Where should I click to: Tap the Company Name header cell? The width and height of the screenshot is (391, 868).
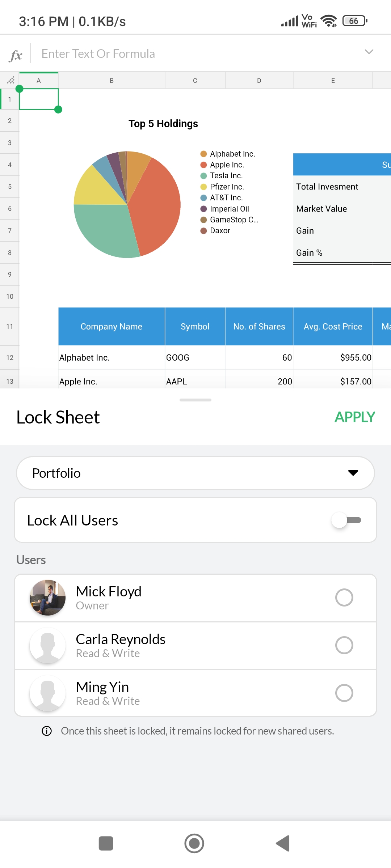112,326
